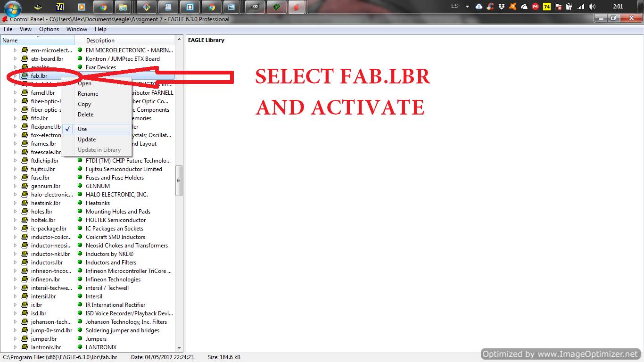Viewport: 644px width, 362px height.
Task: Click the library list vertical scrollbar thumb
Action: pyautogui.click(x=179, y=181)
